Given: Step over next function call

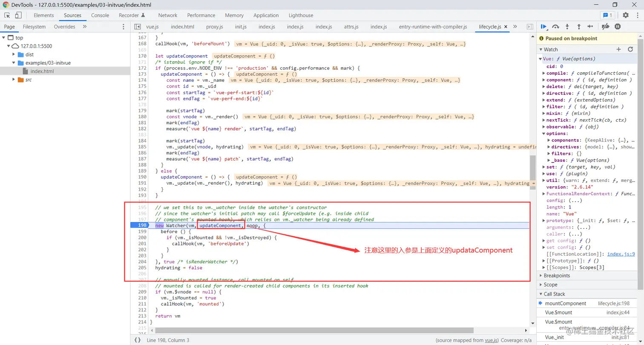Looking at the screenshot, I should coord(555,26).
